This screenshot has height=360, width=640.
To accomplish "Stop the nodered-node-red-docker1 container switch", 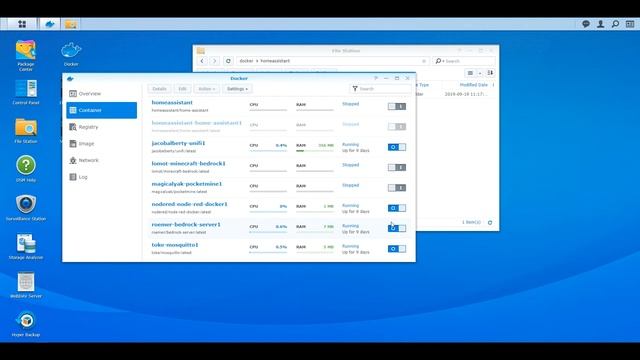I will point(397,208).
